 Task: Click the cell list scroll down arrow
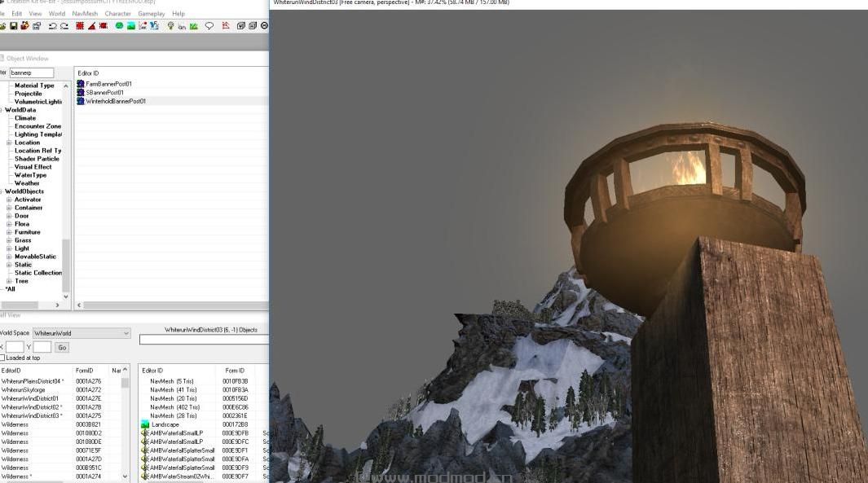tap(126, 476)
